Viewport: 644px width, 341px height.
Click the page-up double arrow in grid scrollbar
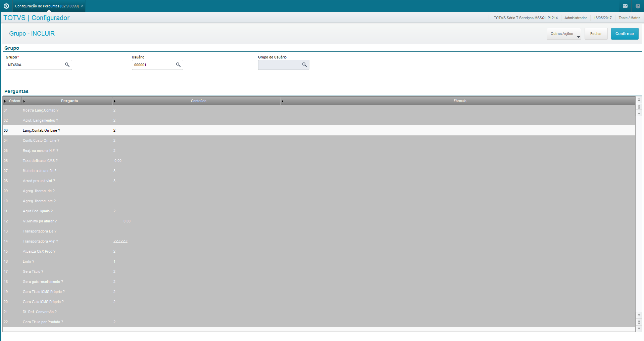pyautogui.click(x=639, y=106)
